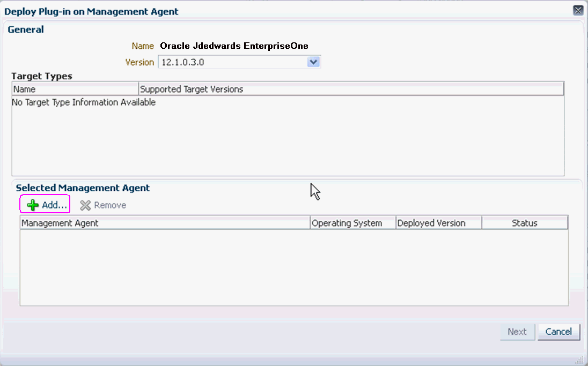Click the Management Agent column header
The height and width of the screenshot is (366, 588).
(x=165, y=223)
